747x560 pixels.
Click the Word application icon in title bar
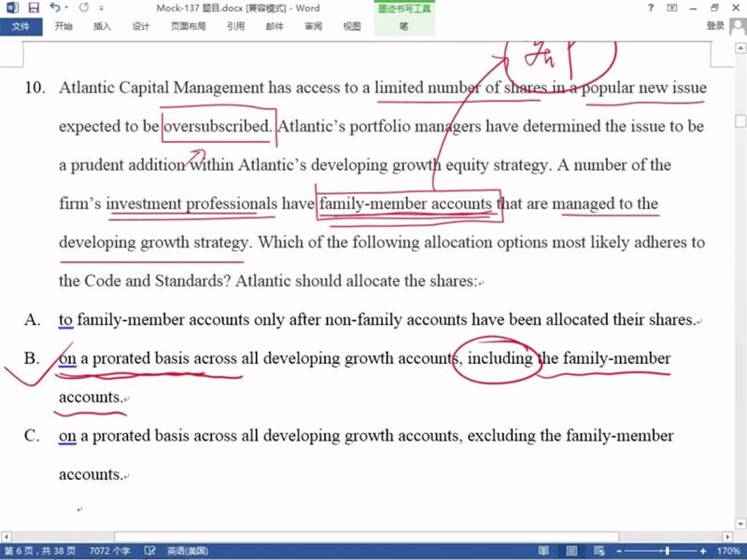click(x=12, y=7)
